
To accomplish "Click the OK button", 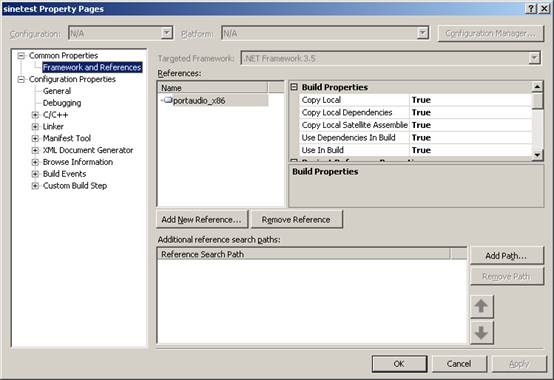I will click(399, 364).
